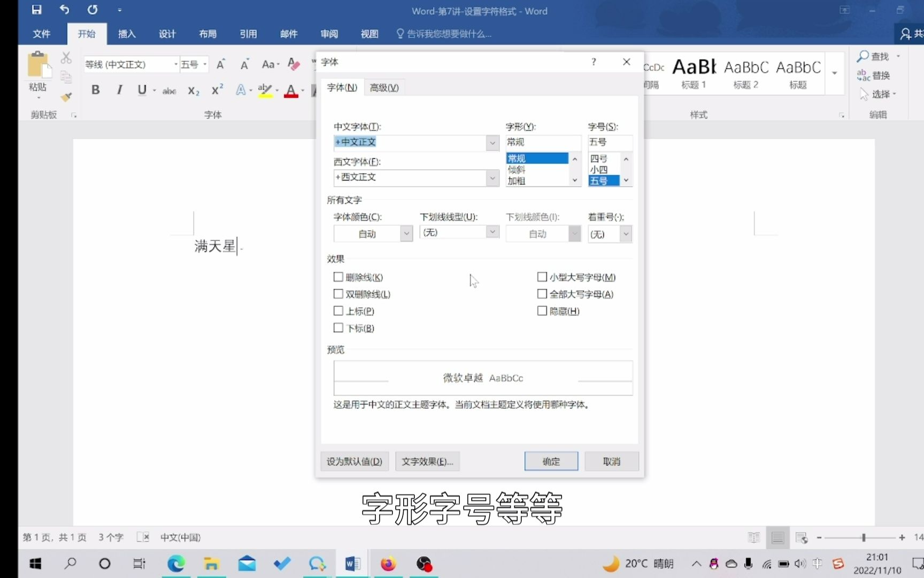Open the 下划线线型 dropdown
924x578 pixels.
click(492, 232)
